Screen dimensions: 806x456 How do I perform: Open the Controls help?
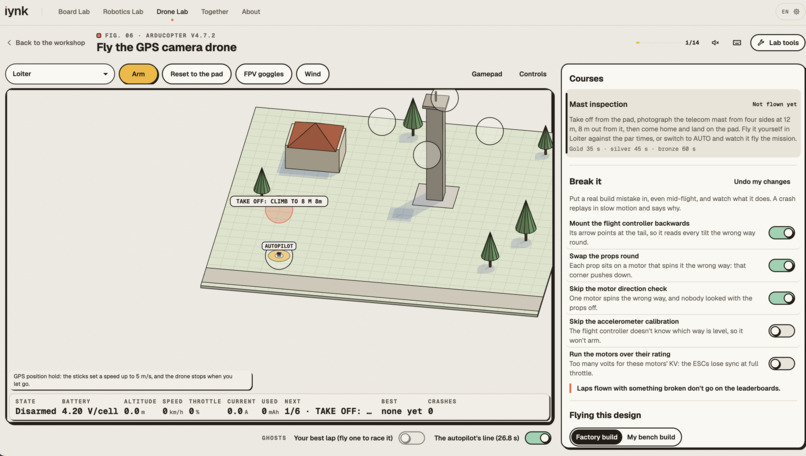533,74
